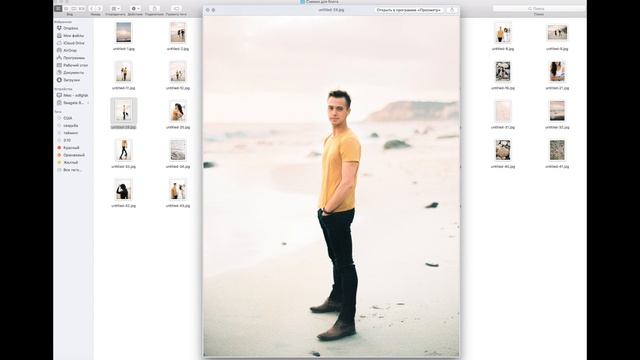Open Документы in the sidebar
Image resolution: width=640 pixels, height=360 pixels.
71,72
